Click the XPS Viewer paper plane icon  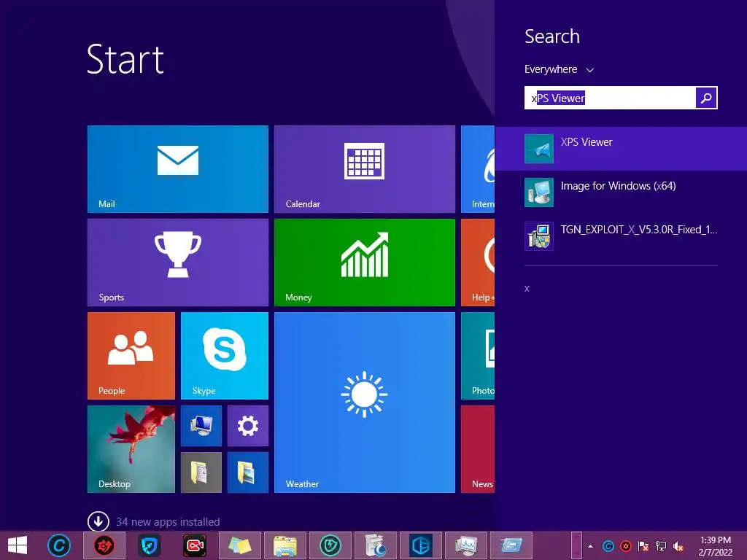point(539,149)
